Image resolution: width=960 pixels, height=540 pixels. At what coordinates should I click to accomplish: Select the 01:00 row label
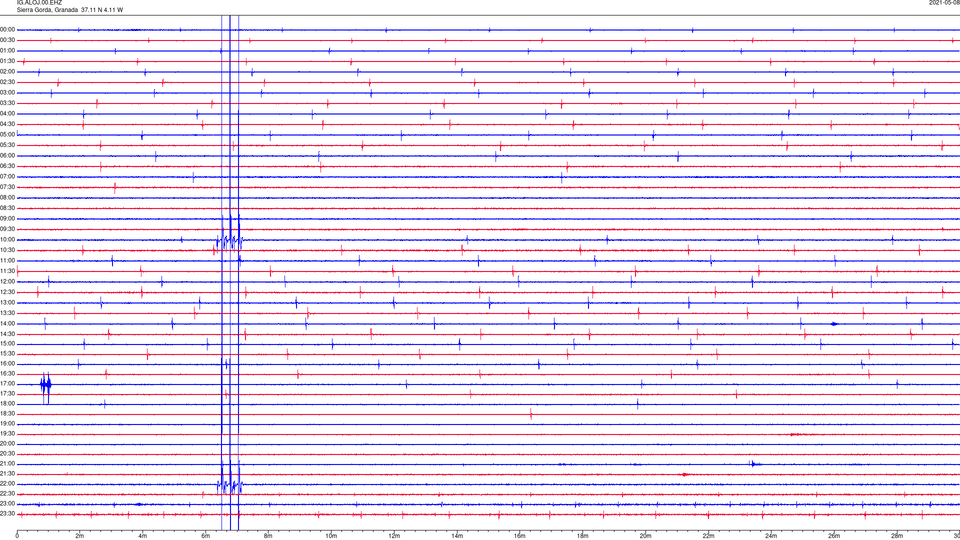point(8,51)
